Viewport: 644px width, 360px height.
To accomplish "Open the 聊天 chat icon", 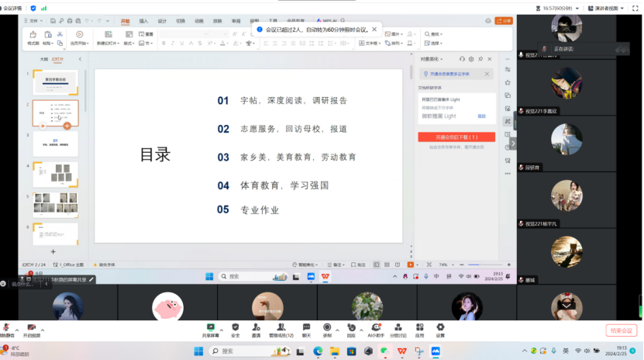I will coord(306,328).
